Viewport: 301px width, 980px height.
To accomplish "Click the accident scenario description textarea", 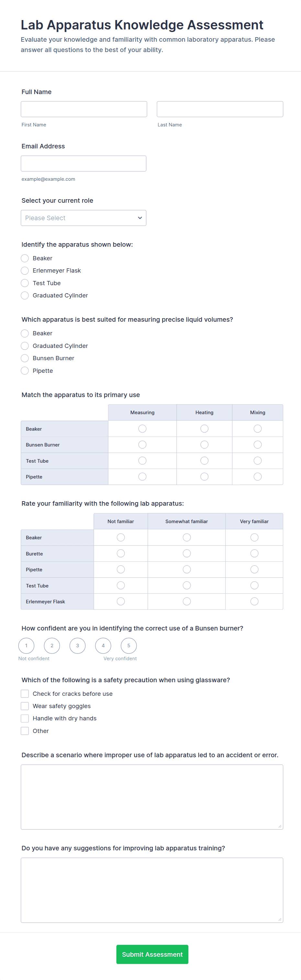I will tap(152, 797).
